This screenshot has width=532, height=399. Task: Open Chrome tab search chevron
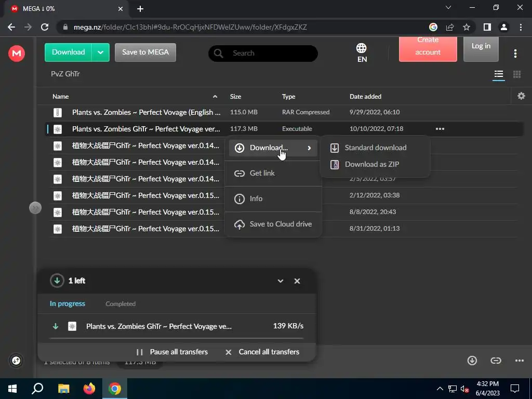(x=448, y=7)
